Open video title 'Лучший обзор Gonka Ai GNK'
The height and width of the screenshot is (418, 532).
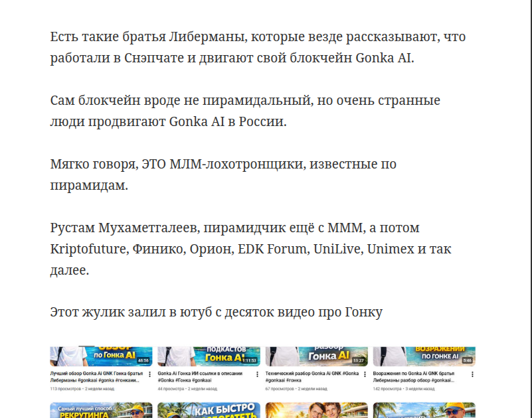tap(96, 378)
